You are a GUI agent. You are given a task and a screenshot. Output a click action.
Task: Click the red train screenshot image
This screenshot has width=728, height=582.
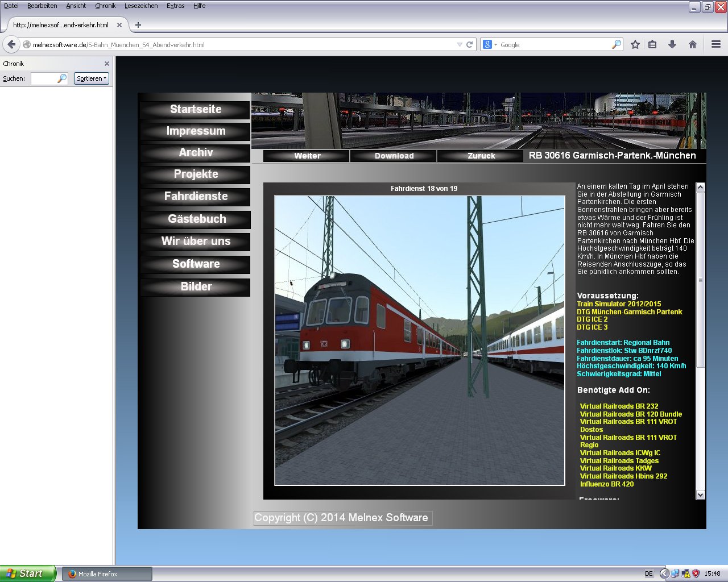(x=420, y=340)
